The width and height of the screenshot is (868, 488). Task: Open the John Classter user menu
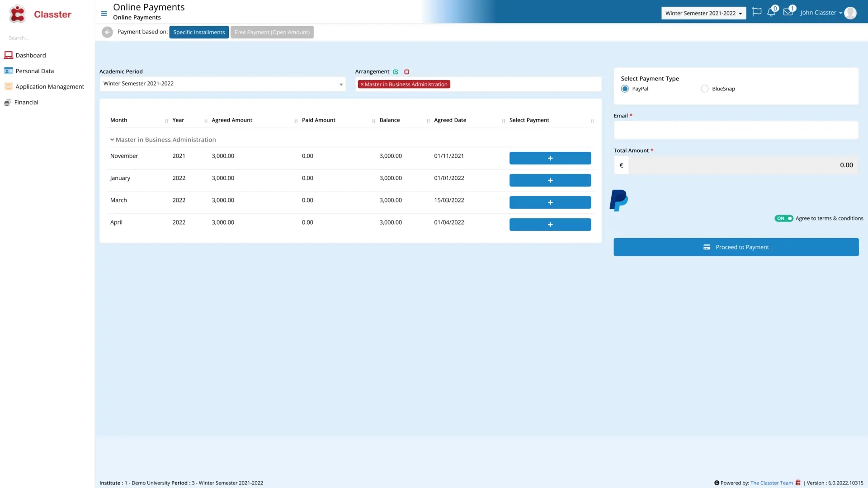coord(821,13)
